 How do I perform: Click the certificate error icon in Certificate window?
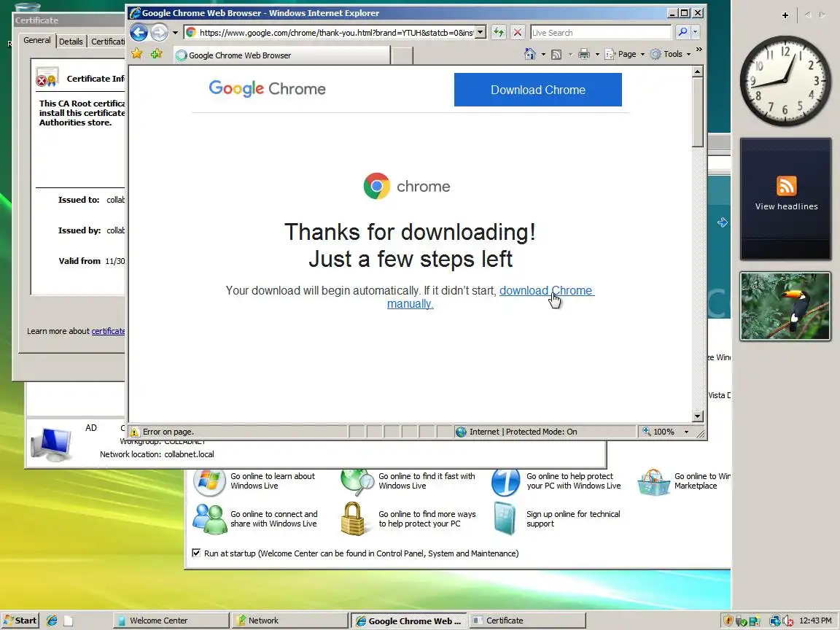coord(47,78)
